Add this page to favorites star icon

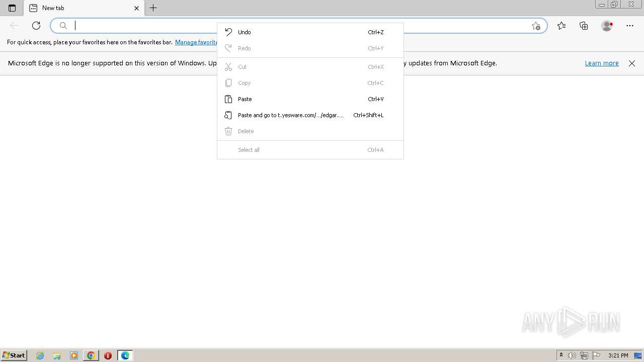tap(536, 26)
